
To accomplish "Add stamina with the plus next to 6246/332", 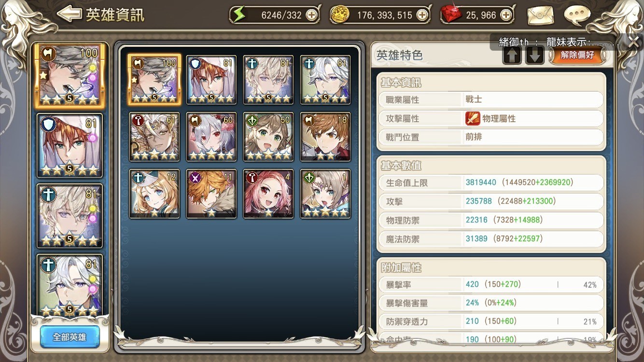I will pyautogui.click(x=312, y=15).
